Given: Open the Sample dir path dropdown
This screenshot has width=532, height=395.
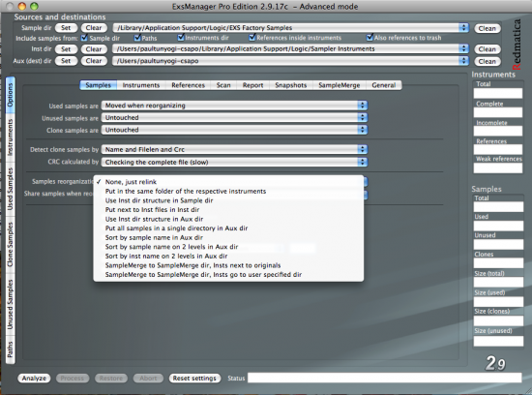Looking at the screenshot, I should 290,28.
